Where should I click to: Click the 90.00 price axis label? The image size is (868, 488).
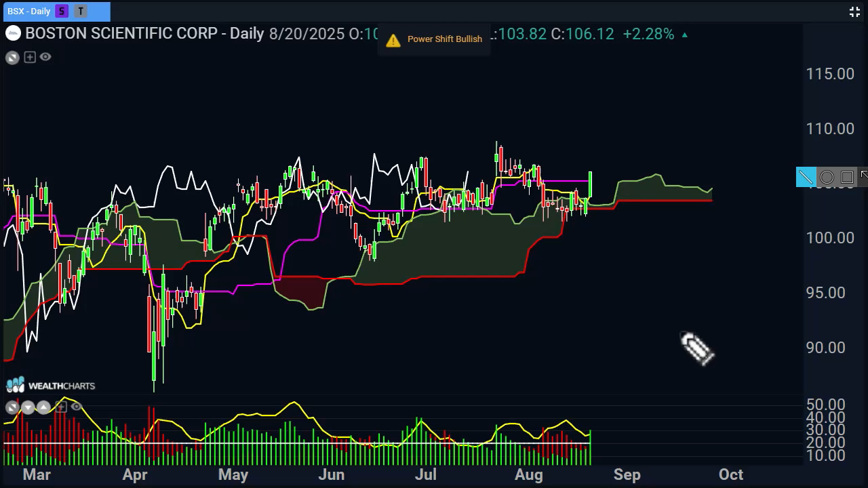(x=826, y=348)
